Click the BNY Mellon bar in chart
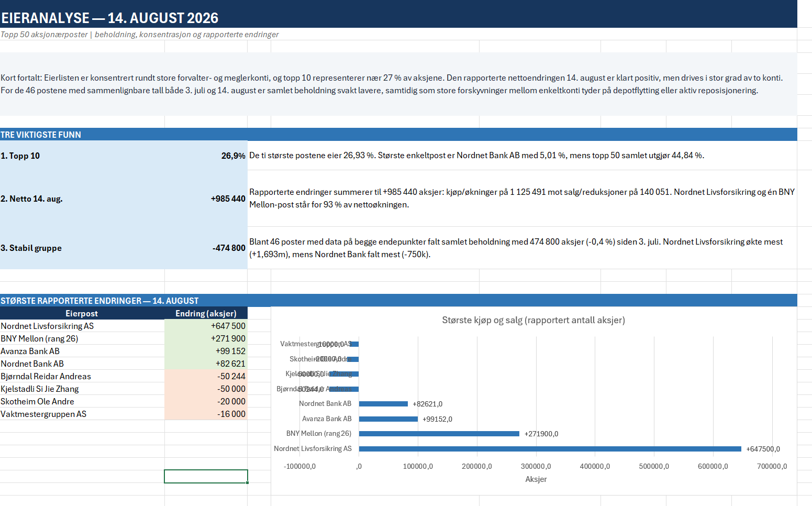 click(439, 434)
